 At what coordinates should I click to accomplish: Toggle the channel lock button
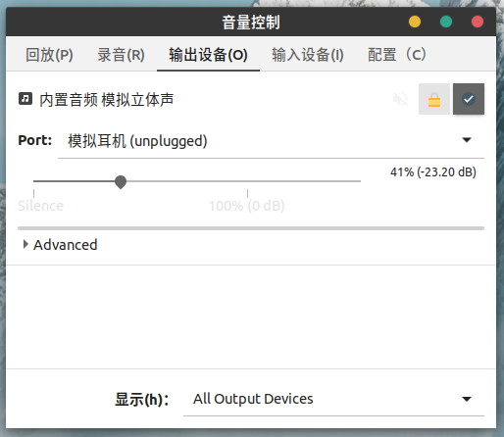click(x=434, y=99)
